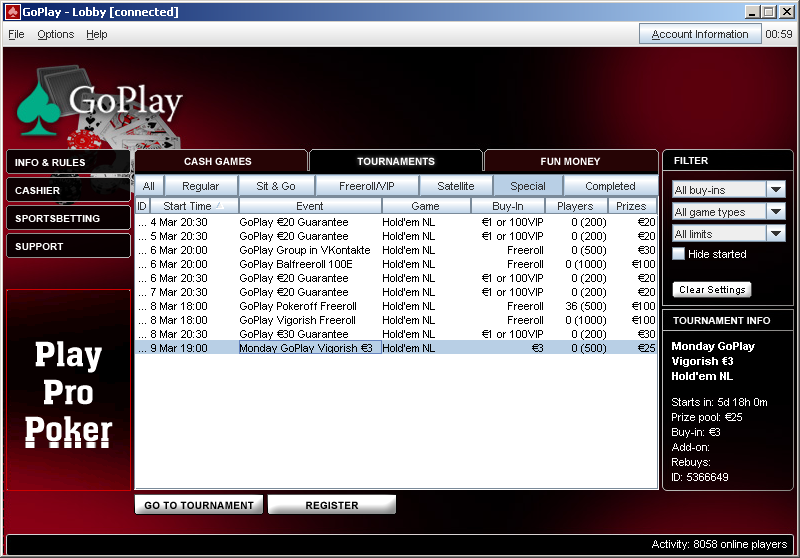Click Clear Settings in the filter panel
The width and height of the screenshot is (800, 558).
[712, 290]
